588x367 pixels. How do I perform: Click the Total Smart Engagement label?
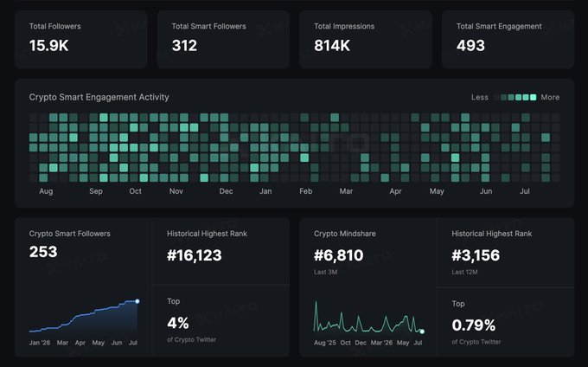point(499,26)
